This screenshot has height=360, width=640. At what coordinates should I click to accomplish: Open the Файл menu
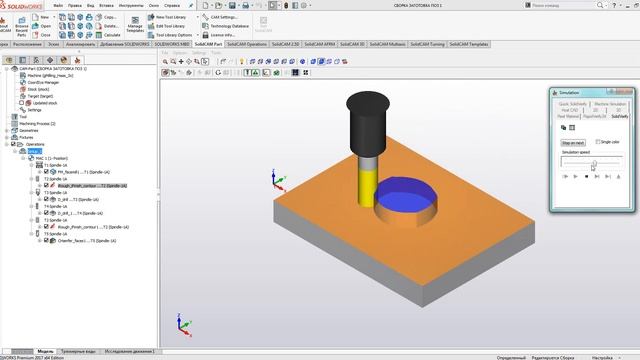(x=58, y=6)
